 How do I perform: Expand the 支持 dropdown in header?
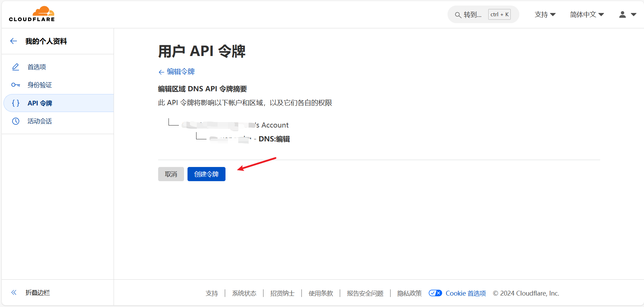pos(545,15)
